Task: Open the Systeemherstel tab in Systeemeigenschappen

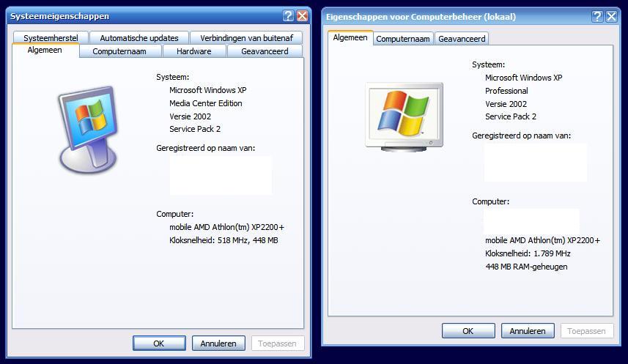Action: click(x=51, y=38)
